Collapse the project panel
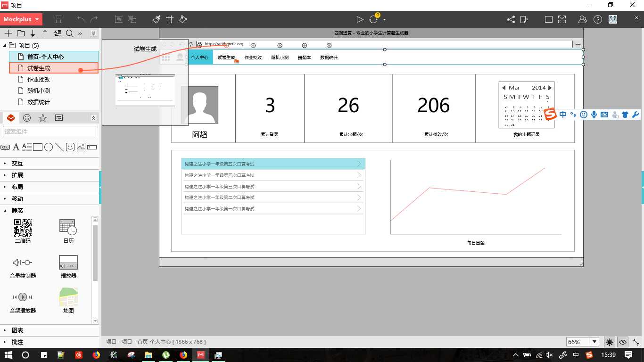Screen dimensions: 644x362 click(x=93, y=33)
